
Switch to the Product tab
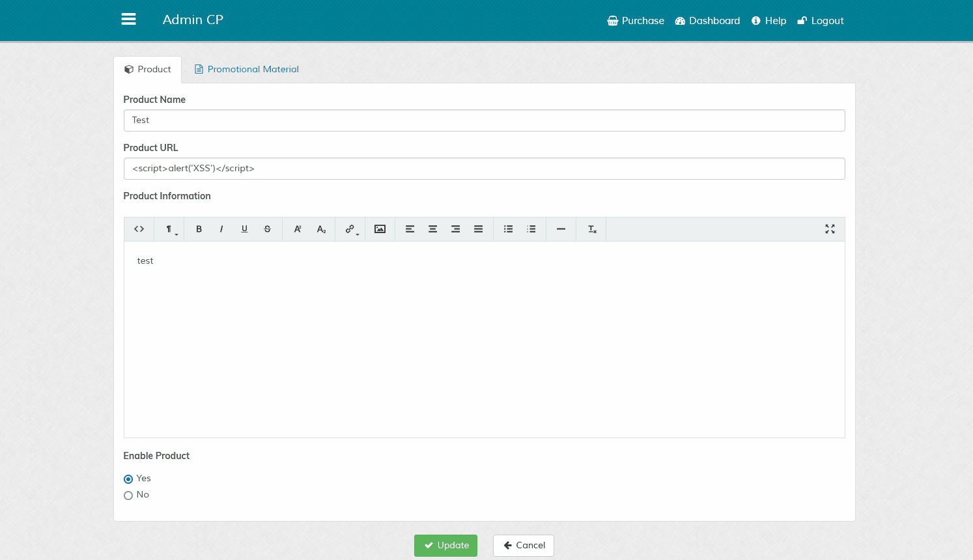click(148, 69)
